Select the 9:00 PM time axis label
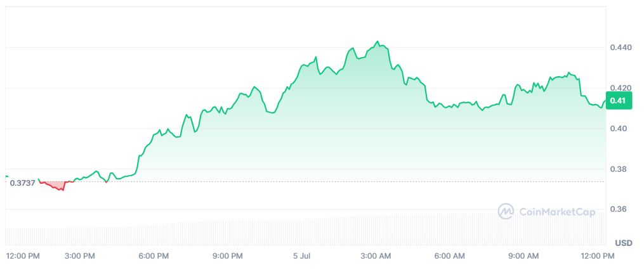 coord(228,256)
